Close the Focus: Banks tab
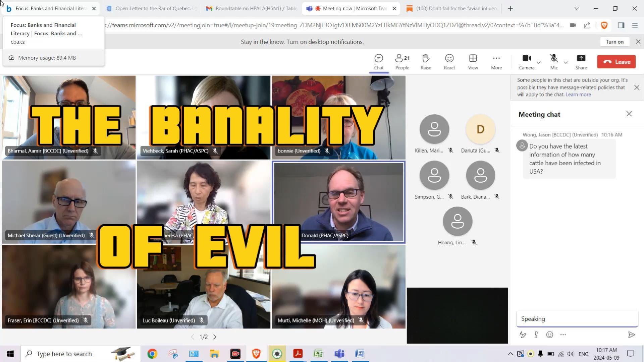This screenshot has height=362, width=644. click(94, 8)
